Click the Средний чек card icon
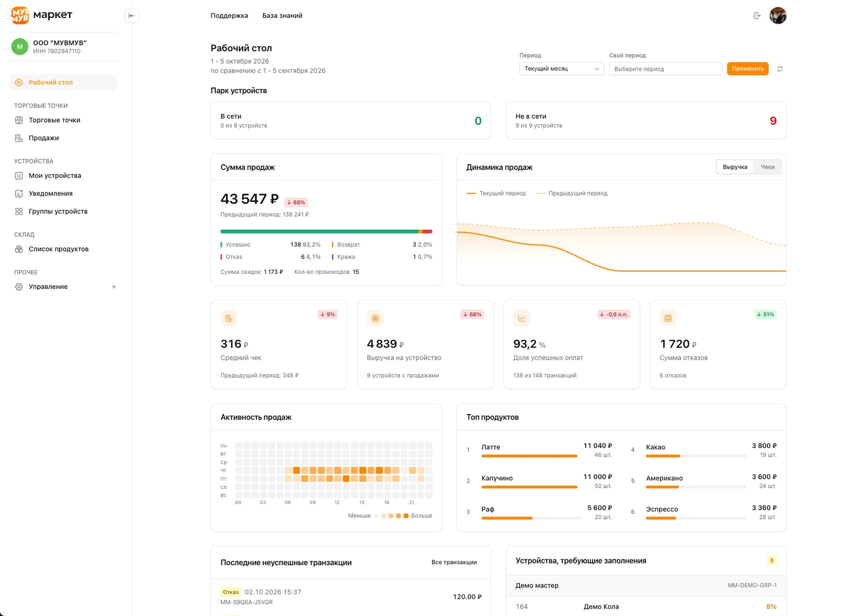Image resolution: width=865 pixels, height=616 pixels. pos(229,318)
